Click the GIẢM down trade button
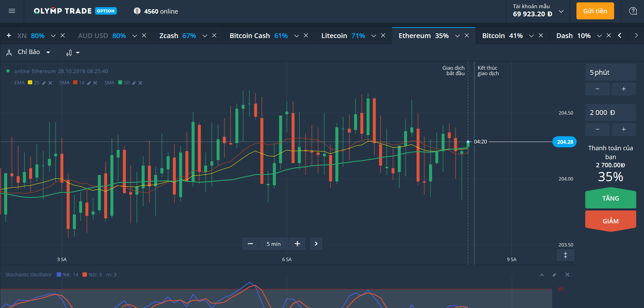Image resolution: width=644 pixels, height=308 pixels. (x=610, y=221)
